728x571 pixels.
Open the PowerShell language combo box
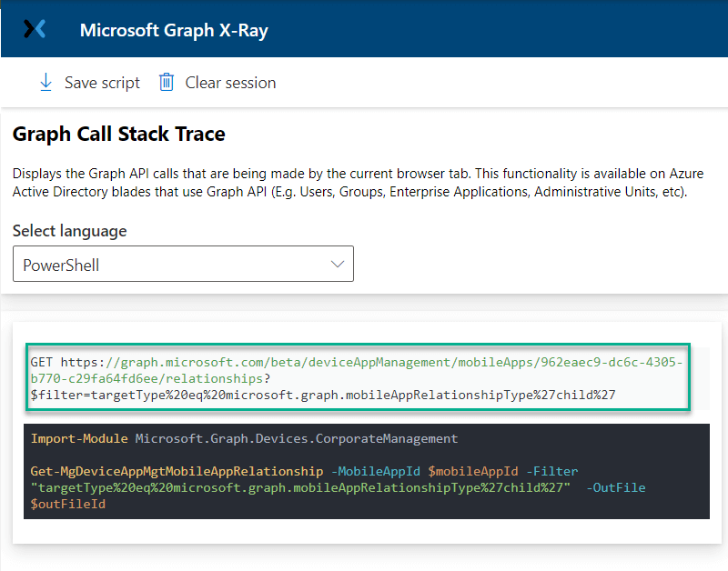(x=183, y=264)
